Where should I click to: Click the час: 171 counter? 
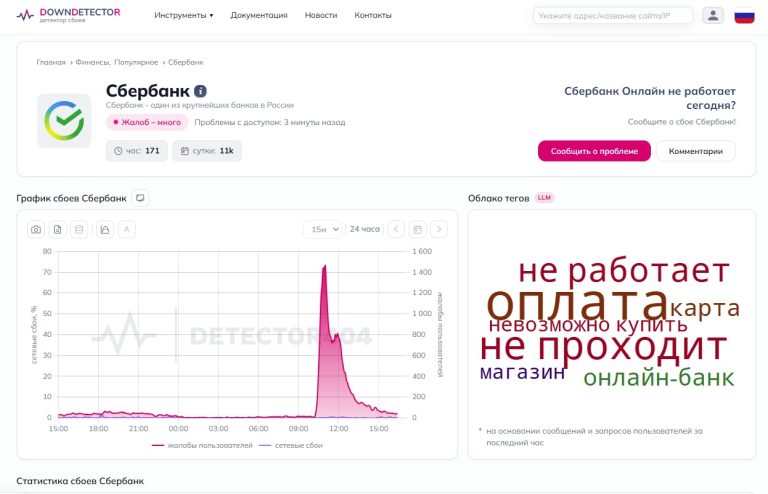[137, 151]
